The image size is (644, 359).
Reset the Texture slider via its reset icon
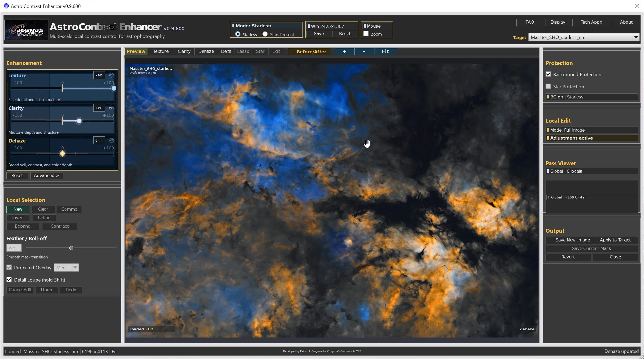point(111,75)
